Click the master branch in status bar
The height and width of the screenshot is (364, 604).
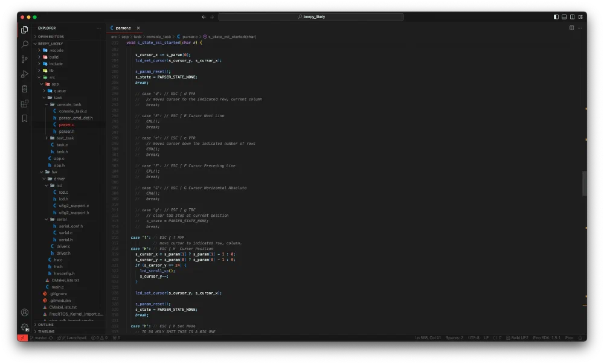pos(39,337)
